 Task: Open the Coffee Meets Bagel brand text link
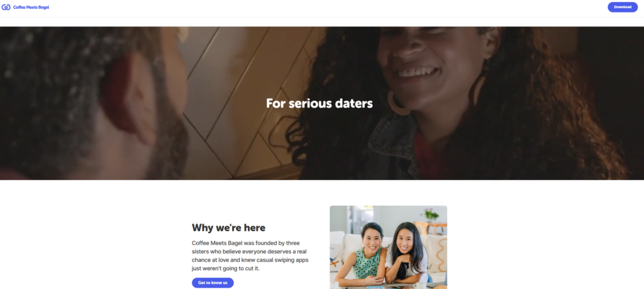(31, 7)
